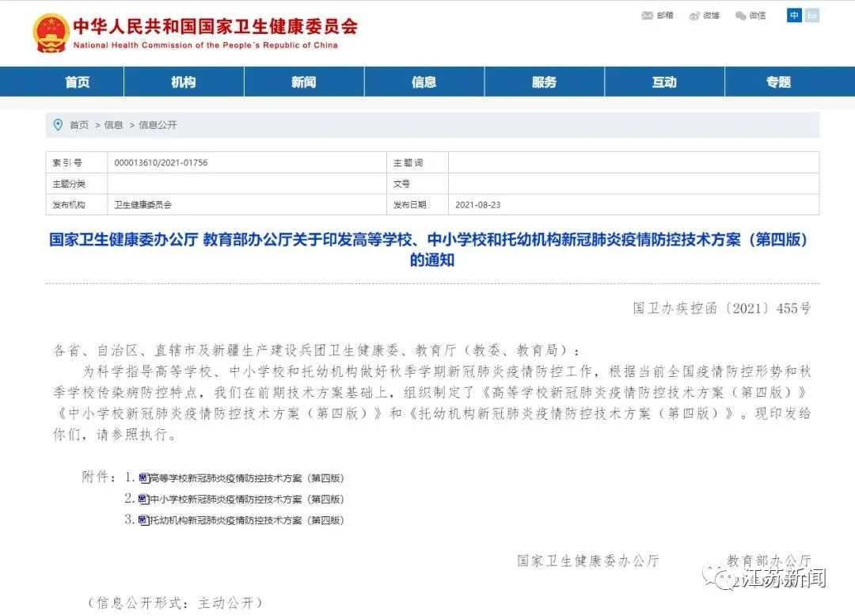Open the email (邮箱) icon
The width and height of the screenshot is (855, 616).
[648, 16]
